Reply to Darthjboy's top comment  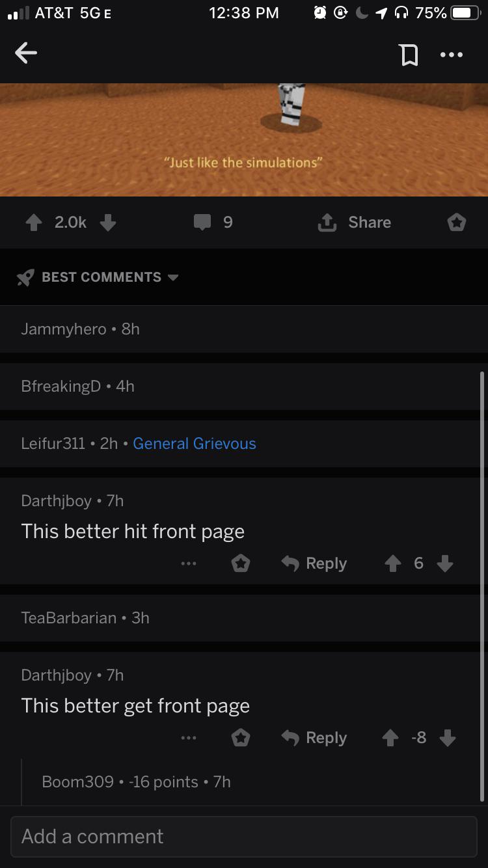tap(313, 563)
